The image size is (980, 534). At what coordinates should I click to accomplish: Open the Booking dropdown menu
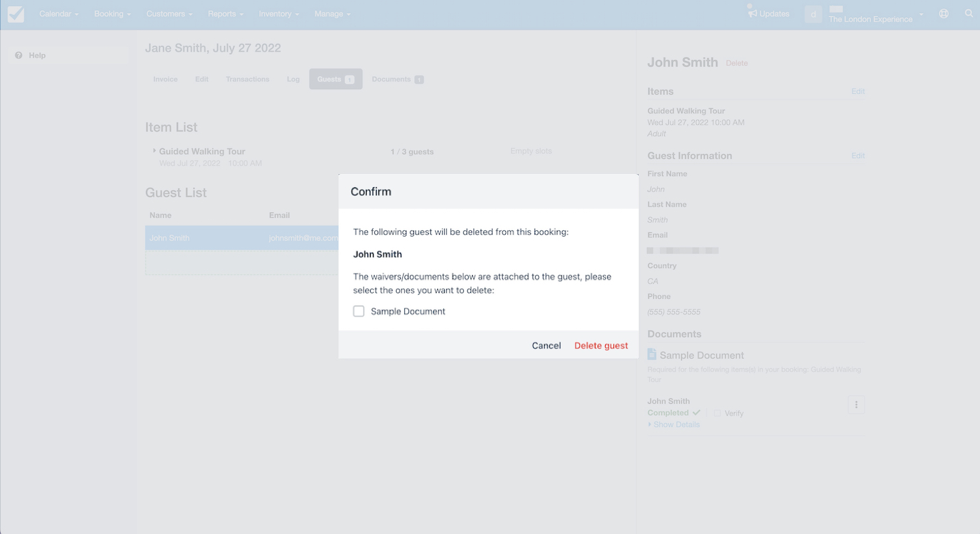click(x=112, y=14)
